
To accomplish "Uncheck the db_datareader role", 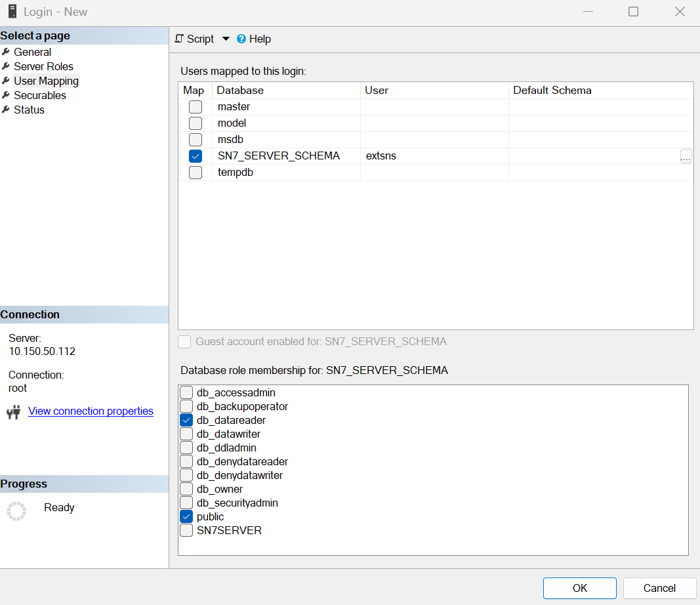I will (x=186, y=420).
